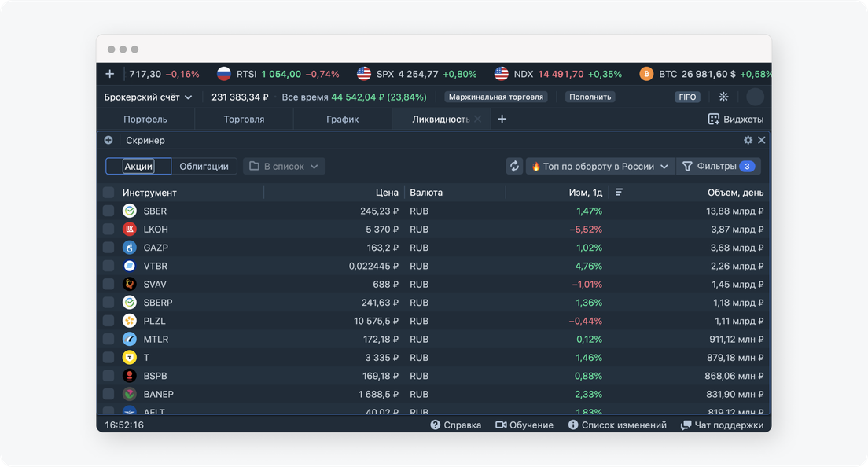This screenshot has height=467, width=868.
Task: Sort by the Объем, день column header
Action: click(x=736, y=193)
